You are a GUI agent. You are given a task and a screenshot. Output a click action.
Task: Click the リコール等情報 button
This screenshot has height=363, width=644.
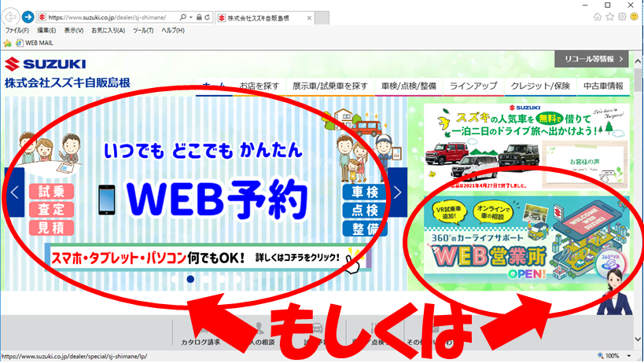pyautogui.click(x=591, y=59)
